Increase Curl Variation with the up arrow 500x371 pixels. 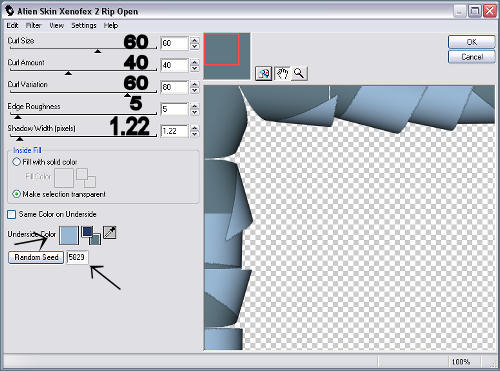(194, 84)
